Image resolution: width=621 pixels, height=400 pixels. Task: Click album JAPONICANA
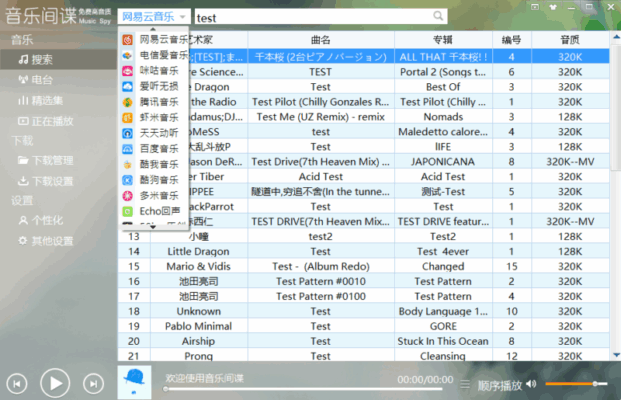pos(443,162)
